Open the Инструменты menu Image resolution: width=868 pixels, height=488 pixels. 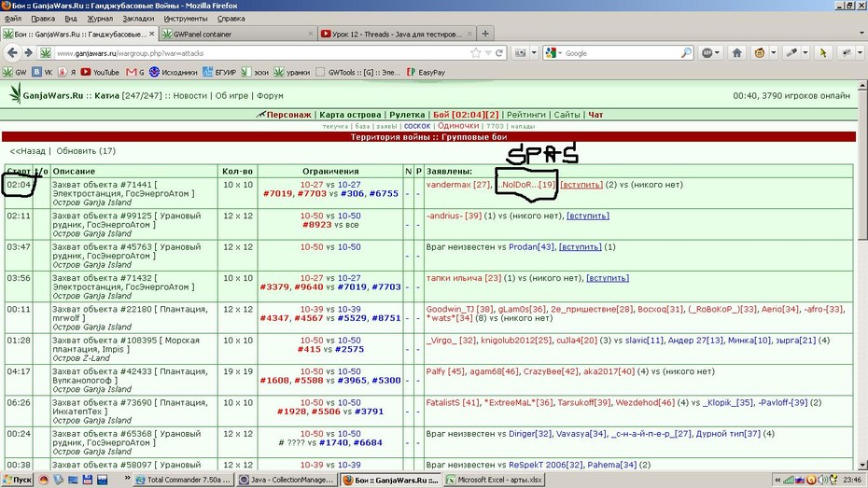[x=186, y=19]
